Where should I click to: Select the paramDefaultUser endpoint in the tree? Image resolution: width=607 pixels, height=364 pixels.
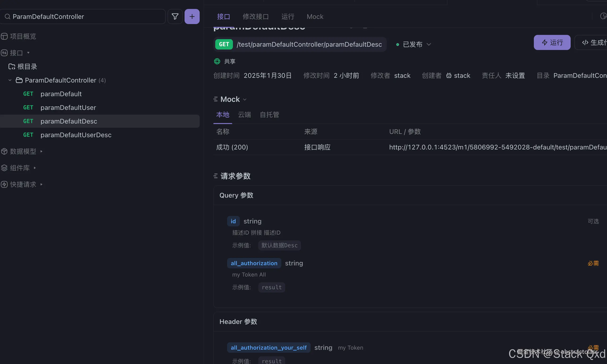click(x=68, y=108)
